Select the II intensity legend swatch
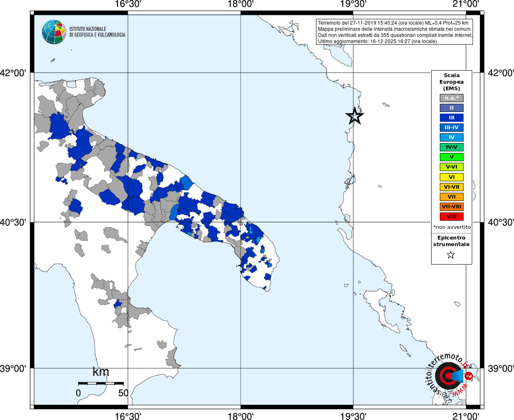The height and width of the screenshot is (420, 514). tap(452, 108)
